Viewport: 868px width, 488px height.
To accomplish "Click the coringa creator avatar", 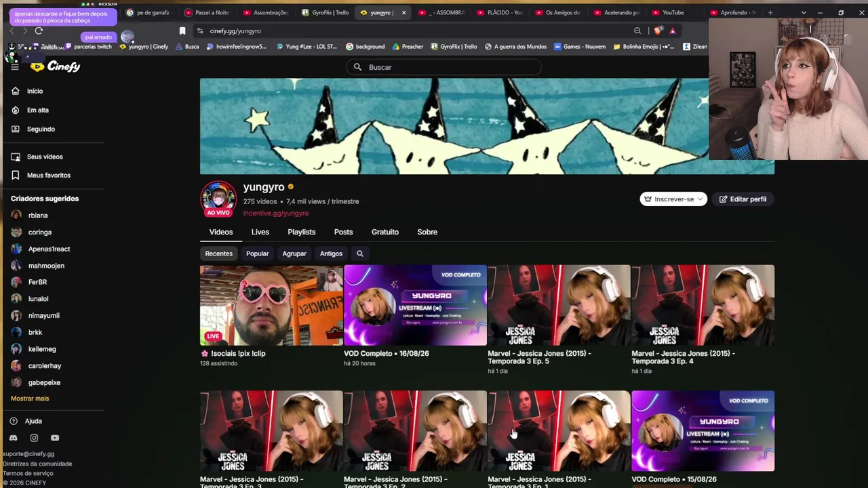I will (x=16, y=232).
